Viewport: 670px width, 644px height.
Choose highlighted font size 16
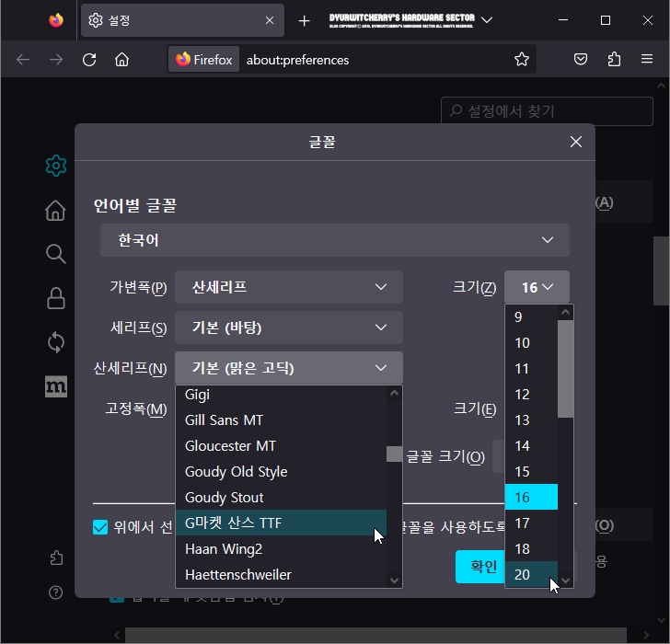(x=532, y=497)
